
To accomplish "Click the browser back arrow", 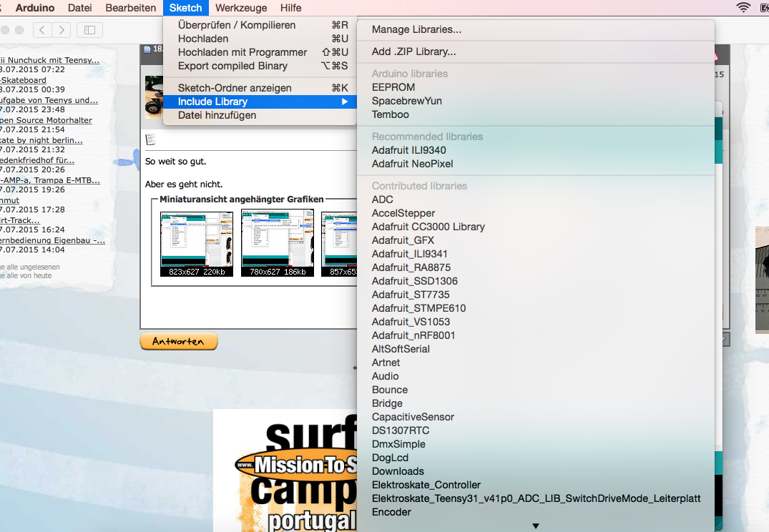I will point(42,30).
